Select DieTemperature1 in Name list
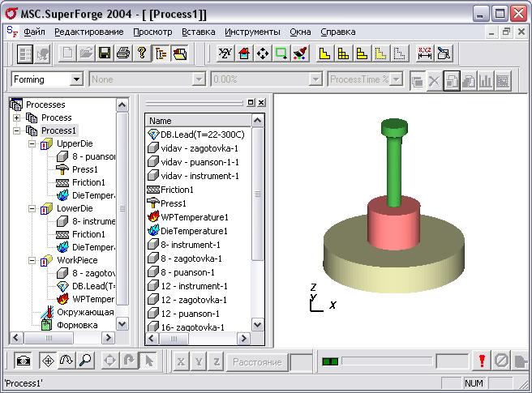The width and height of the screenshot is (532, 393). tap(194, 231)
